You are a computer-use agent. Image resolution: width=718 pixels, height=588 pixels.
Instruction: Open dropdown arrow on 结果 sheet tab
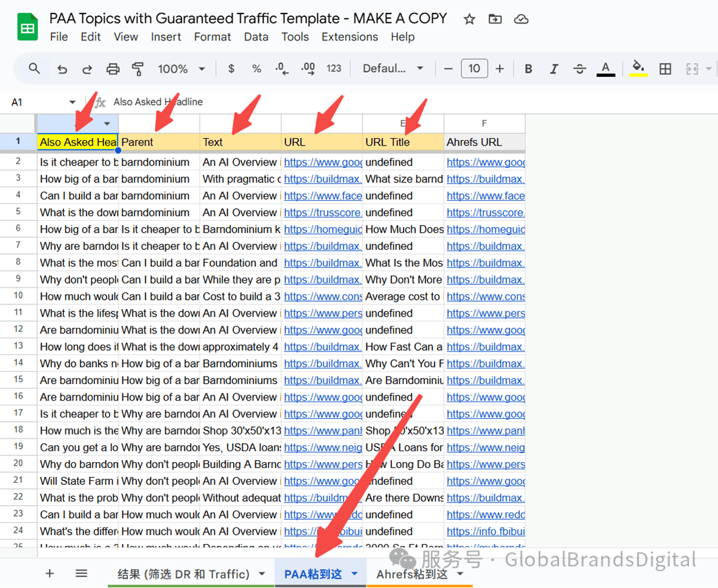pyautogui.click(x=262, y=574)
